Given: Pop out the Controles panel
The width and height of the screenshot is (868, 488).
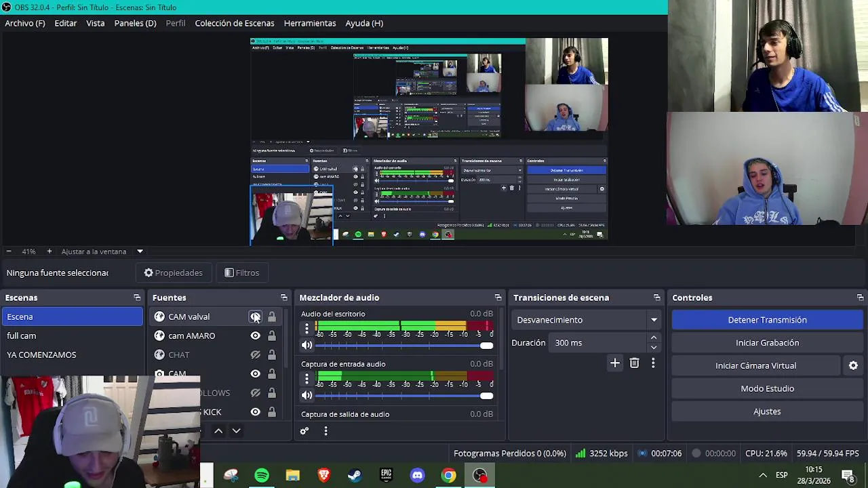Looking at the screenshot, I should coord(860,298).
